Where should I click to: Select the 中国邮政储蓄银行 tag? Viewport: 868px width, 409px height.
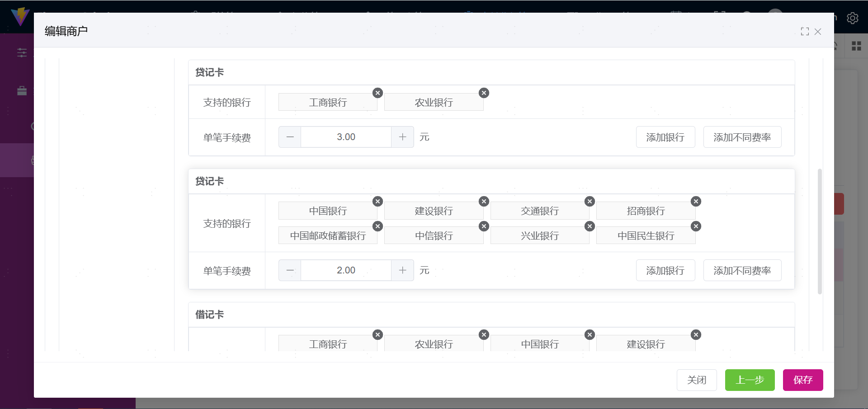coord(328,235)
